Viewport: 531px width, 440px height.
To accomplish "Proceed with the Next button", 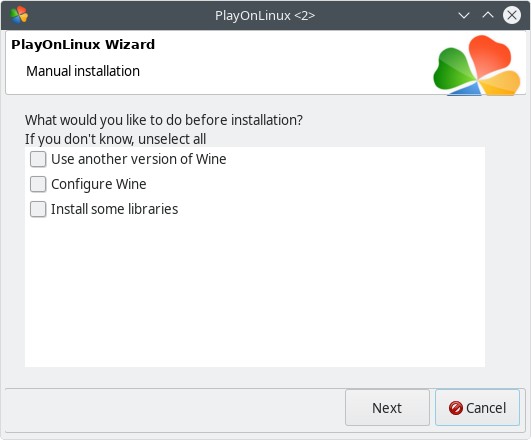I will (387, 408).
